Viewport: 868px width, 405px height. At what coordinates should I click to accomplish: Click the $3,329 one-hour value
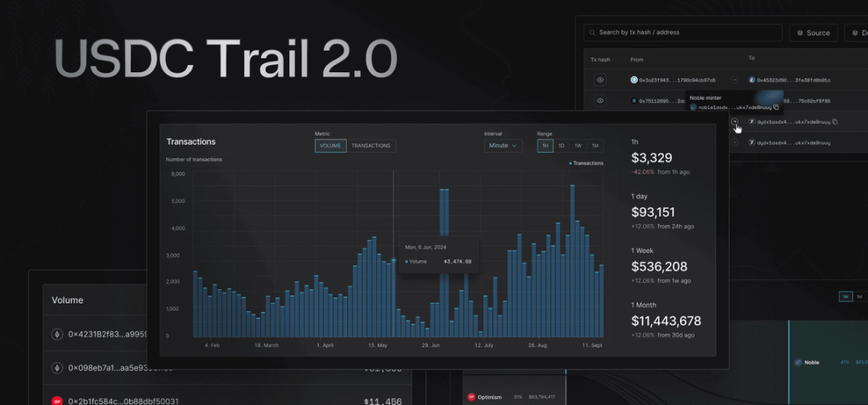(652, 158)
